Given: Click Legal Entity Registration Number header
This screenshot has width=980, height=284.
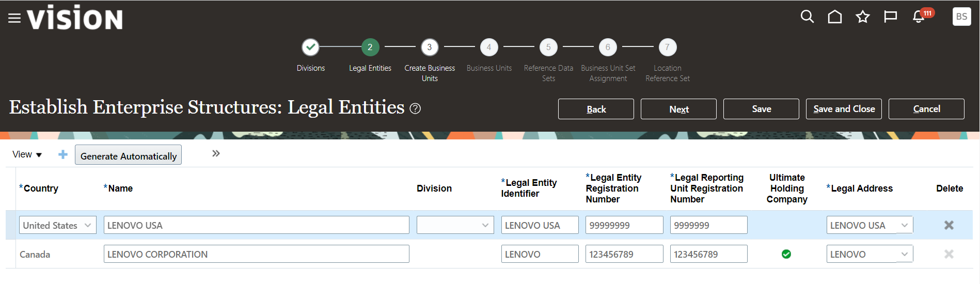Looking at the screenshot, I should [614, 188].
